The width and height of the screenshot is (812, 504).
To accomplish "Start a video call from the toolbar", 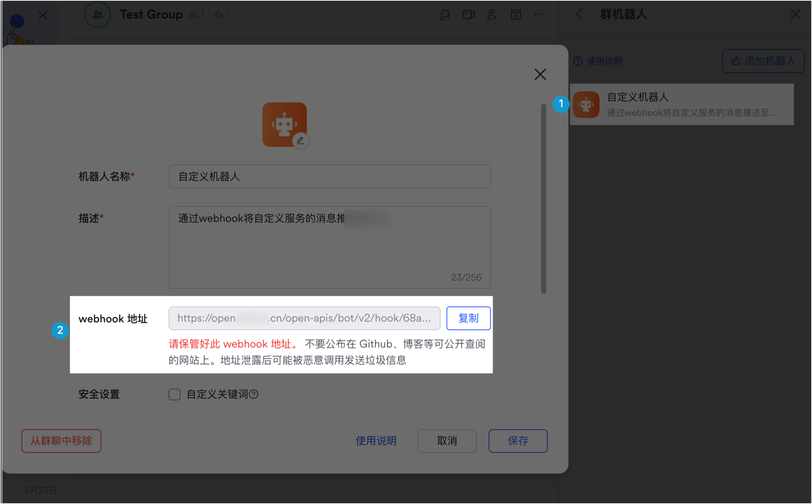I will point(468,15).
